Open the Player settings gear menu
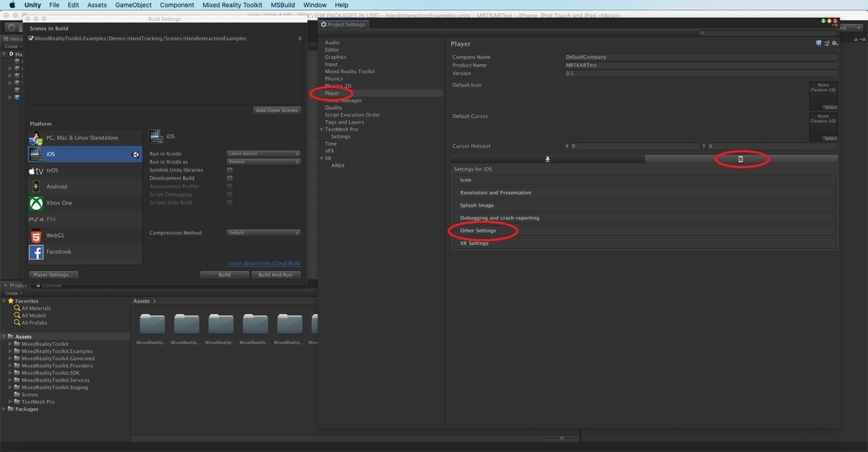The height and width of the screenshot is (452, 868). tap(834, 43)
